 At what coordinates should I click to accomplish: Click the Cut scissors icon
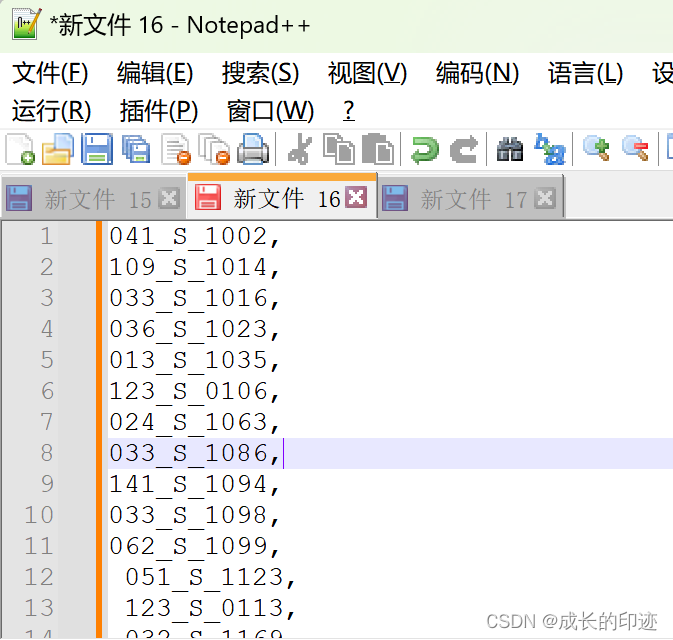click(x=299, y=149)
